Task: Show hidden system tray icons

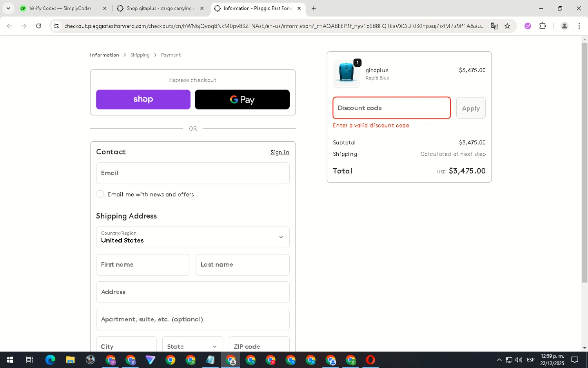Action: click(499, 360)
